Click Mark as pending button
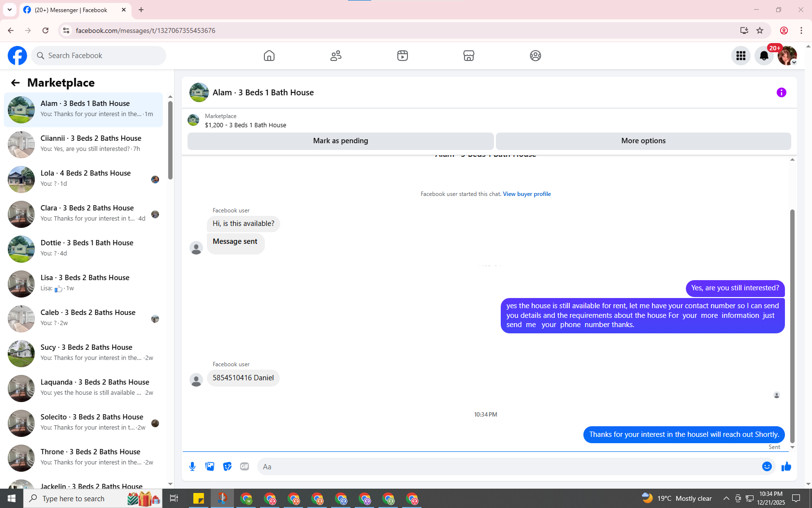The width and height of the screenshot is (812, 508). (341, 141)
